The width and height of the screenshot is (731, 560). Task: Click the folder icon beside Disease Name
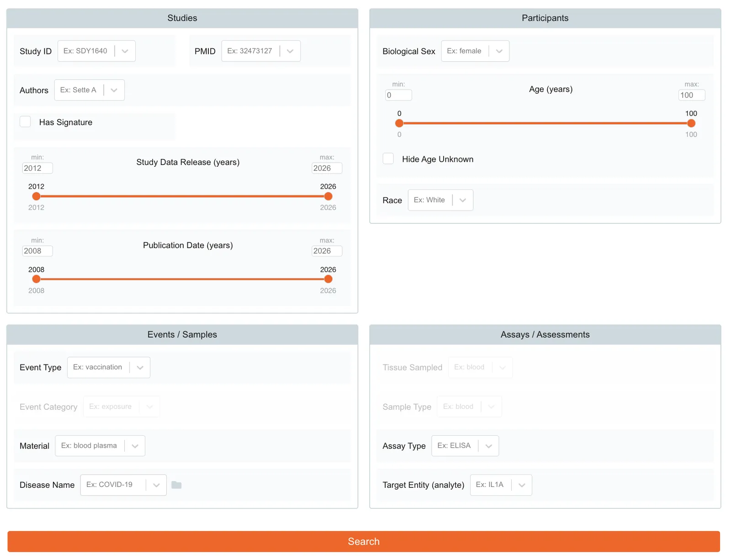(176, 485)
